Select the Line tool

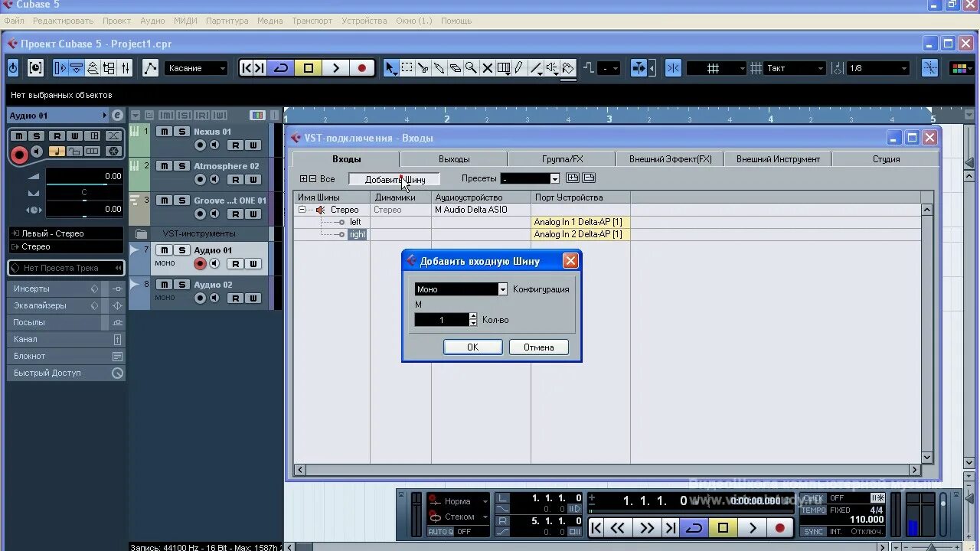pos(536,68)
